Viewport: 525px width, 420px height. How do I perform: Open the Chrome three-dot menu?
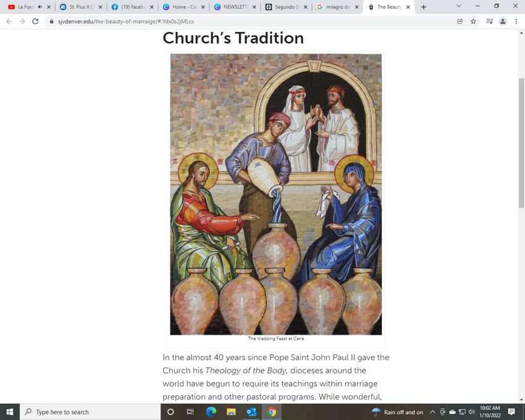[516, 21]
